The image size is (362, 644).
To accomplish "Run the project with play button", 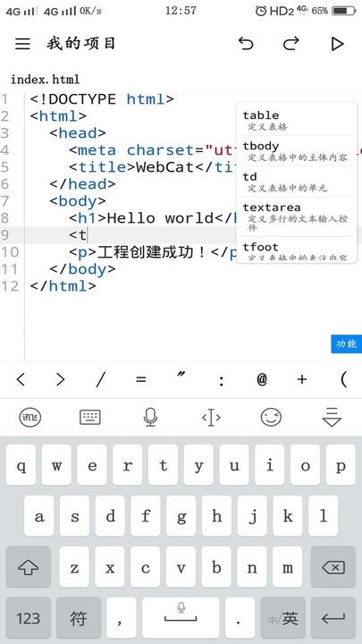I will pyautogui.click(x=337, y=44).
